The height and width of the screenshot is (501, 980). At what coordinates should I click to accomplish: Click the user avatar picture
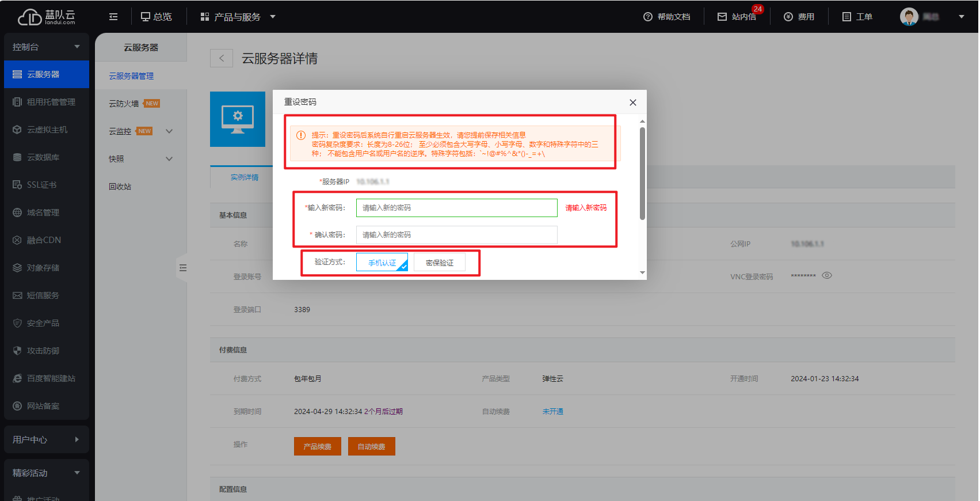click(x=909, y=17)
